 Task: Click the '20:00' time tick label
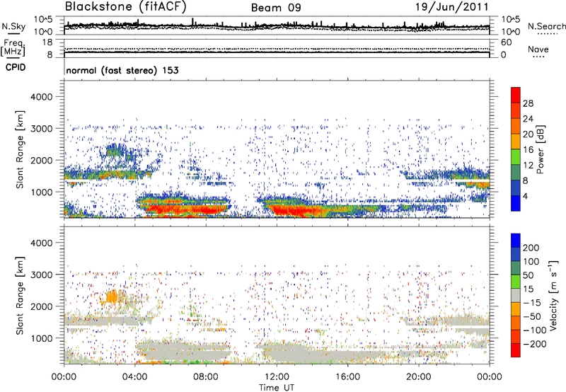(418, 377)
